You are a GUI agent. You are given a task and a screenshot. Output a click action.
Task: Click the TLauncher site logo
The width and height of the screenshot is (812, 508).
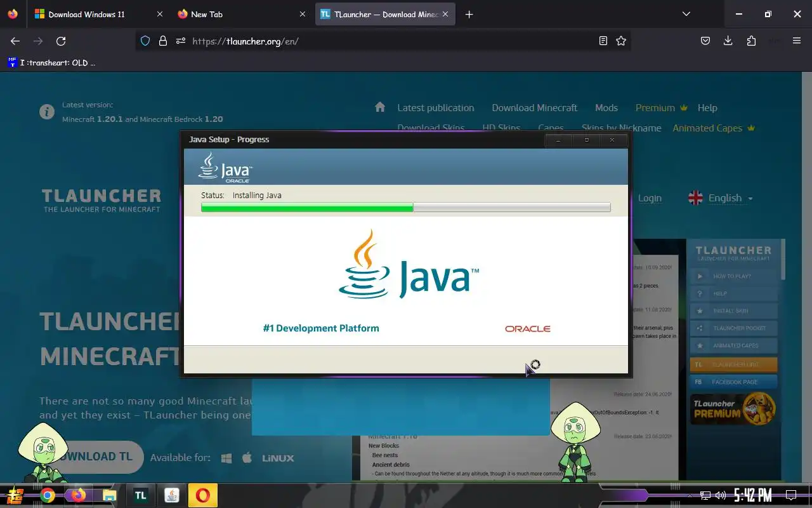click(101, 199)
